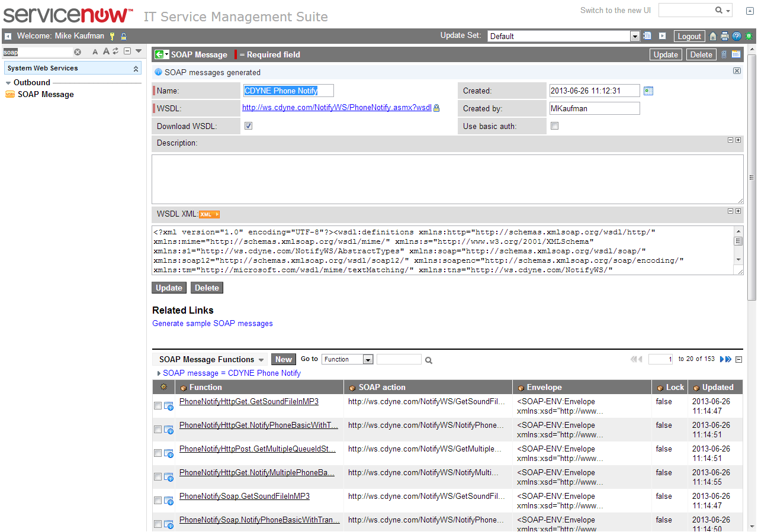Image resolution: width=758 pixels, height=532 pixels.
Task: Open PhoneNotifyHttpGet.GetSoundFileInMP3 function link
Action: 249,401
